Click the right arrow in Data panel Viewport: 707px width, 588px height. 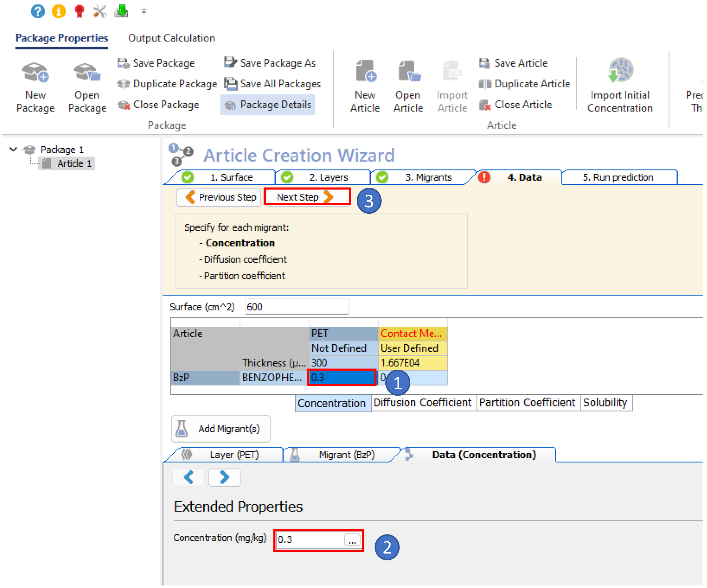coord(225,477)
